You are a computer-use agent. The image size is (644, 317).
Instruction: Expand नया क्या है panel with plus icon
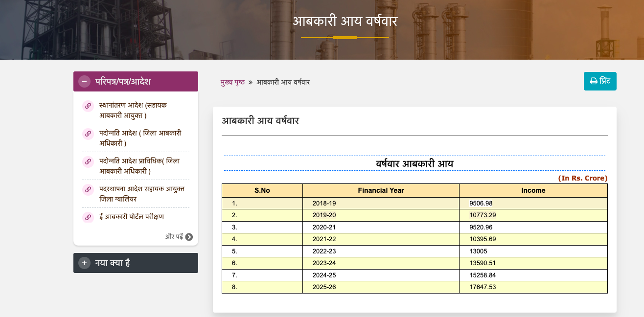[84, 263]
